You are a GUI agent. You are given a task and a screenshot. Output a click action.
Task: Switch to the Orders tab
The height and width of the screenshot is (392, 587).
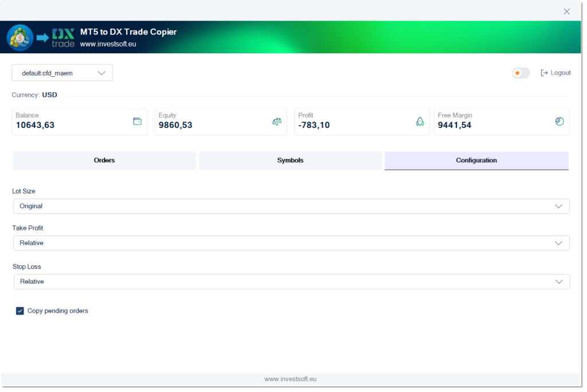pos(104,160)
